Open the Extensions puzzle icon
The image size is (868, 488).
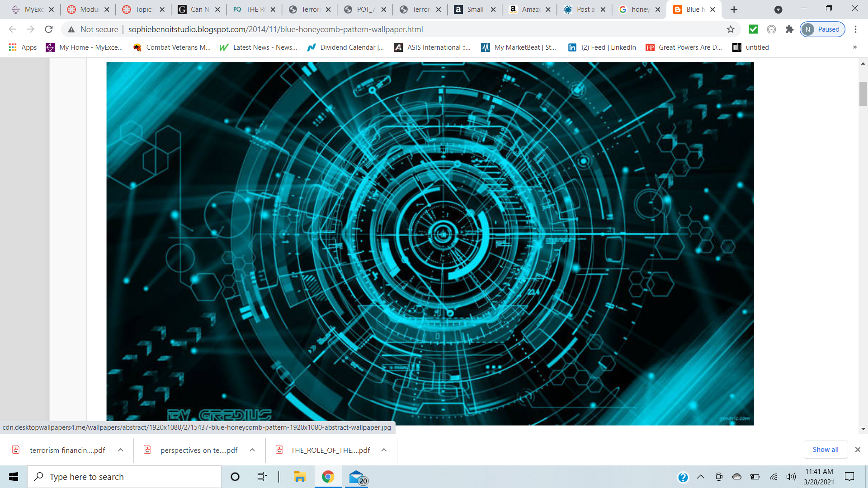(x=789, y=29)
